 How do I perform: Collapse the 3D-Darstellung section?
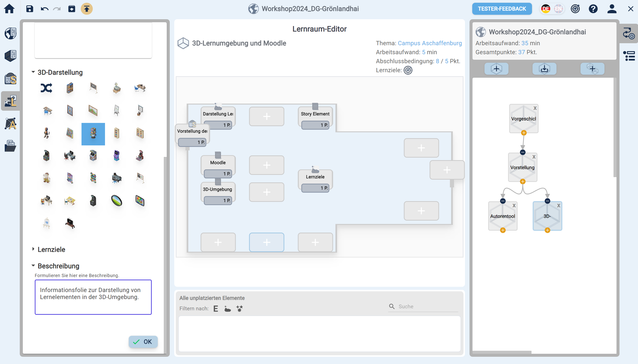[x=33, y=72]
